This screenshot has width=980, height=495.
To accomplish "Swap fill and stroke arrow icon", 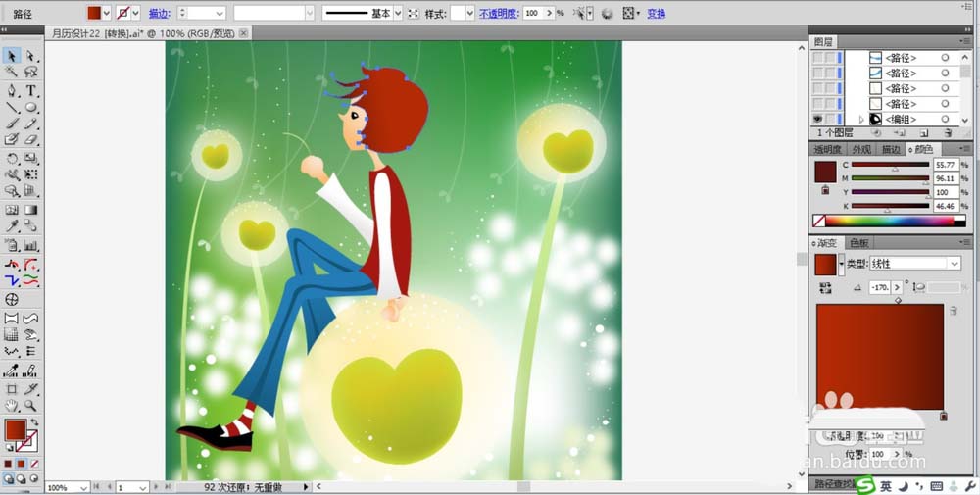I will pos(35,423).
